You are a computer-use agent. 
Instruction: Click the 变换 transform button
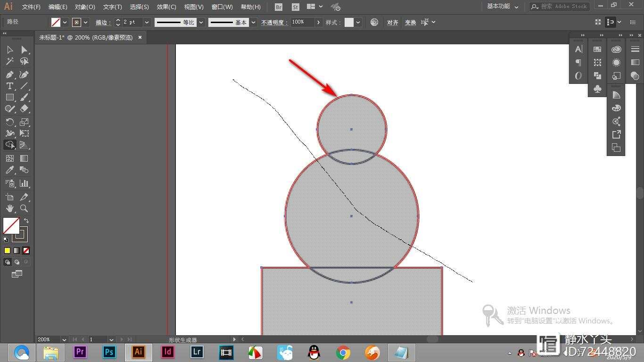411,22
